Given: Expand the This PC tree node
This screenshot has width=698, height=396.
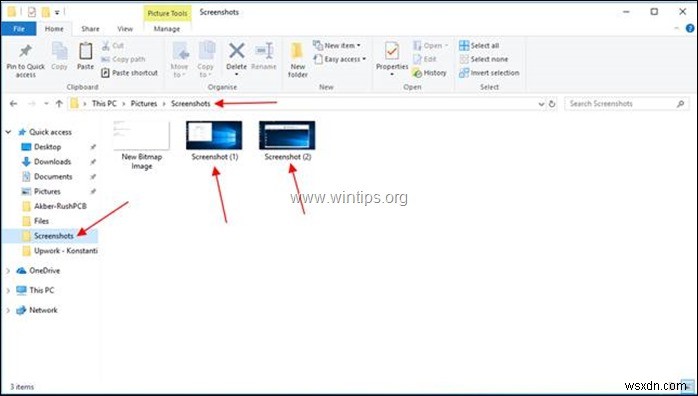Looking at the screenshot, I should pyautogui.click(x=8, y=290).
